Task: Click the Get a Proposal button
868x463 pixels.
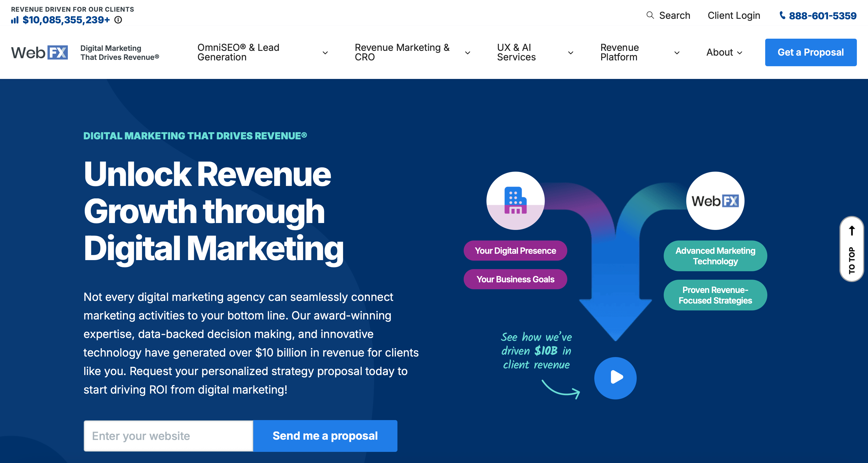Action: 811,52
